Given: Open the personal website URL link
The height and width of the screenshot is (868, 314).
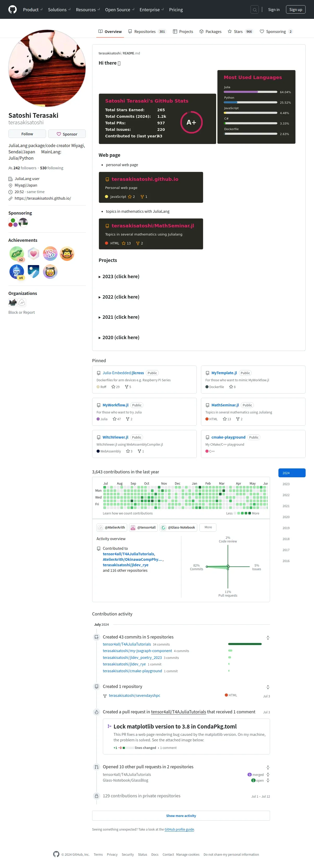Looking at the screenshot, I should point(43,198).
